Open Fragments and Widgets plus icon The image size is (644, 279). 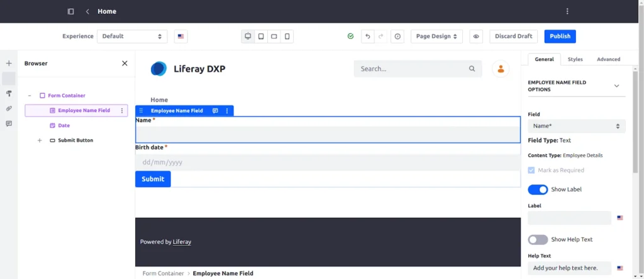point(9,64)
